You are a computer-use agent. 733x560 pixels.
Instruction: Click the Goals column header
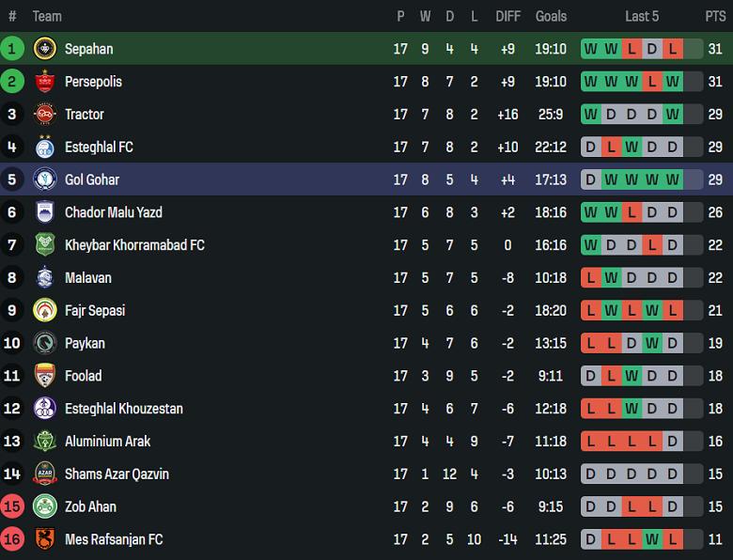(551, 16)
